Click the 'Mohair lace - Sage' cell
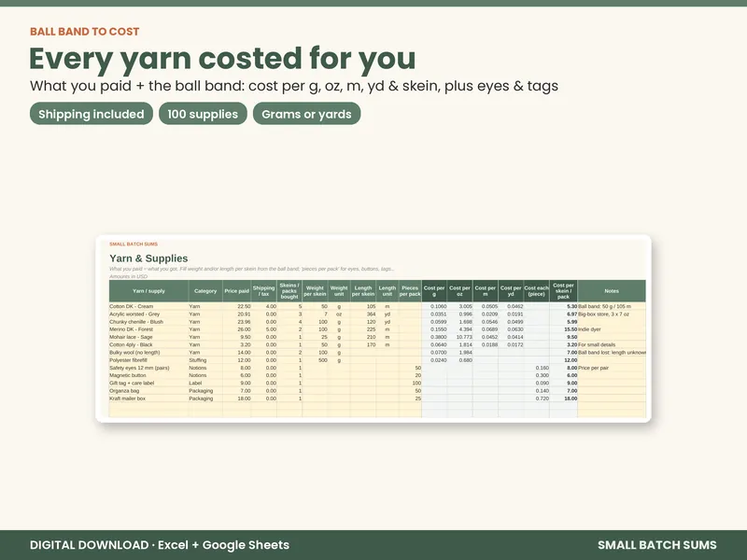 [148, 337]
